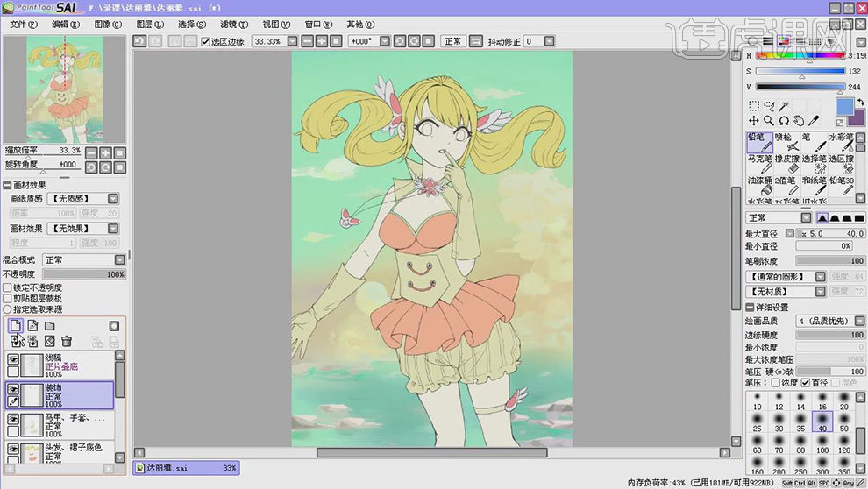The image size is (868, 489).
Task: Clear the layer with eraser icon
Action: pos(50,341)
